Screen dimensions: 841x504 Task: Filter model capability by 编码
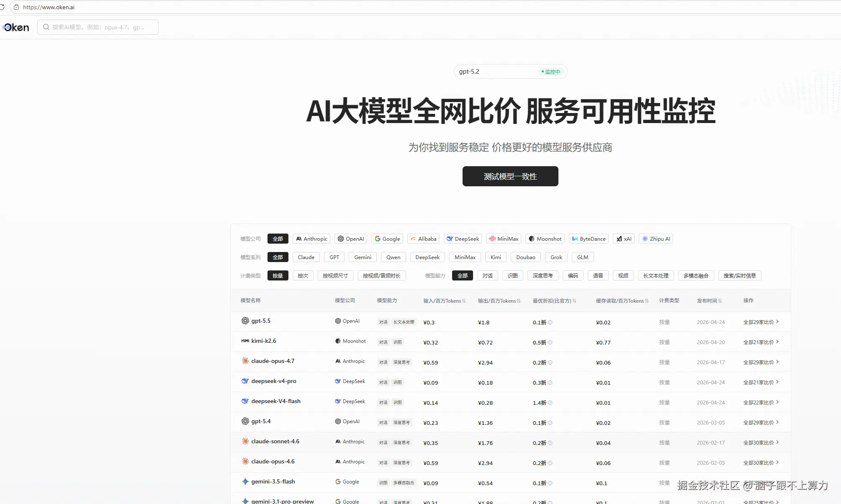[573, 275]
